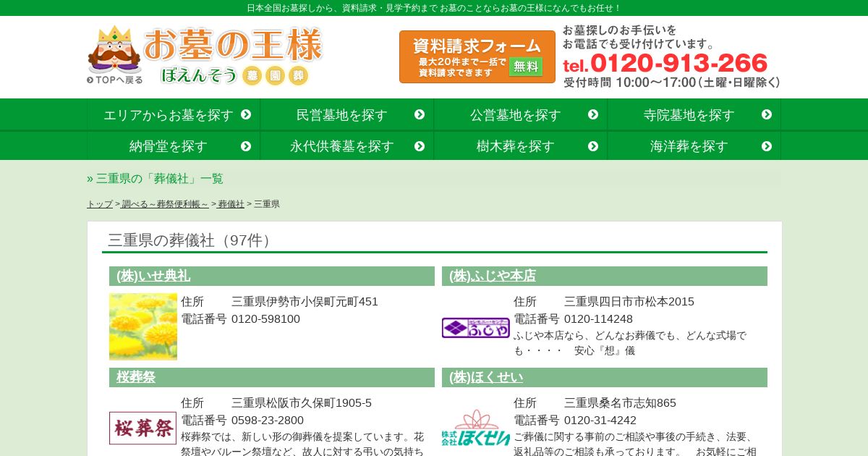Screen dimensions: 868x456
Task: Click the 葬 circle badge under logo
Action: pos(298,75)
